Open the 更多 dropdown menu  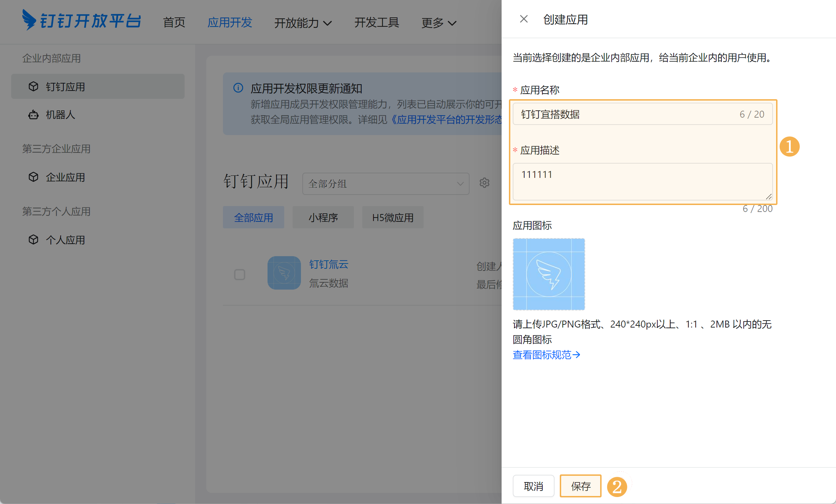(x=439, y=23)
